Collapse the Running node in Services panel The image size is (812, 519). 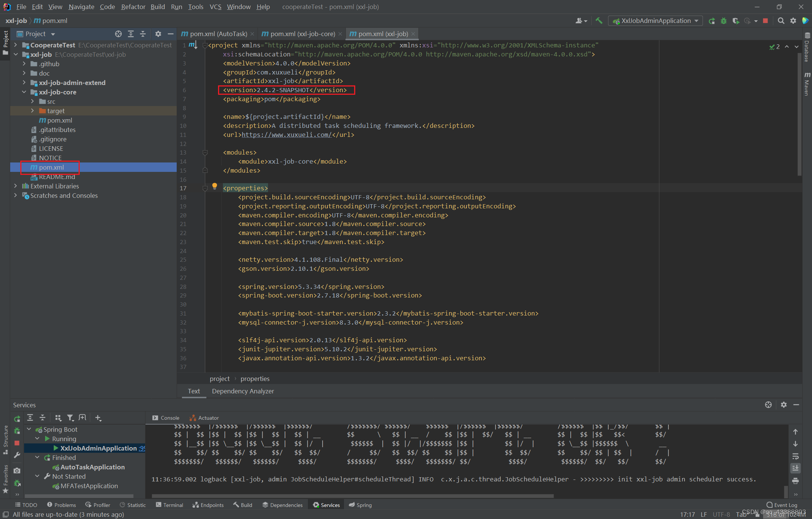tap(37, 439)
